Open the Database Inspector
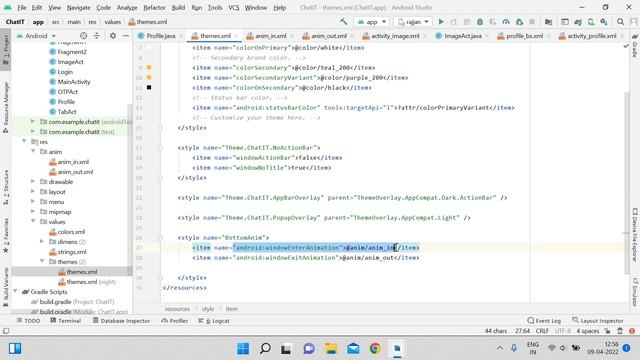 tap(121, 320)
